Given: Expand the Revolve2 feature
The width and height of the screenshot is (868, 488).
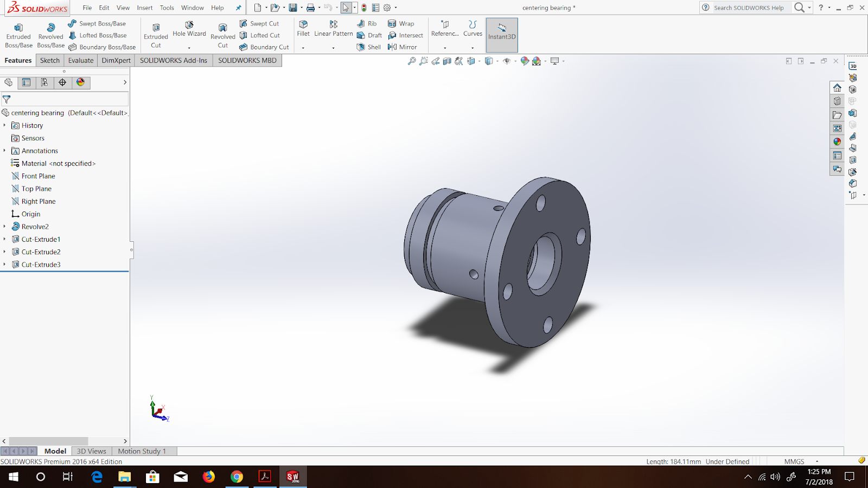Looking at the screenshot, I should (x=5, y=226).
